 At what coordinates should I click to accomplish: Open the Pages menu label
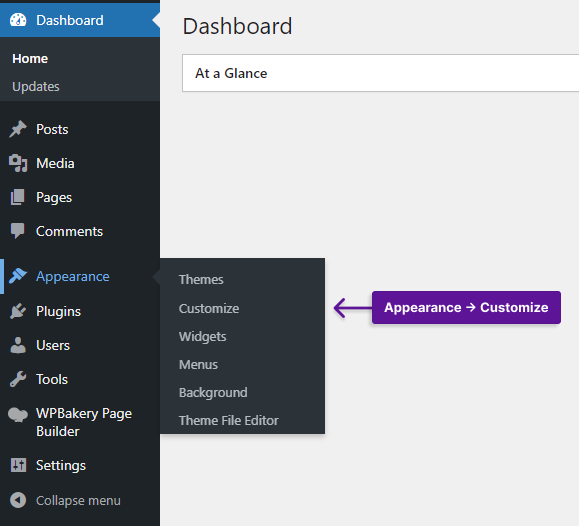click(x=54, y=198)
